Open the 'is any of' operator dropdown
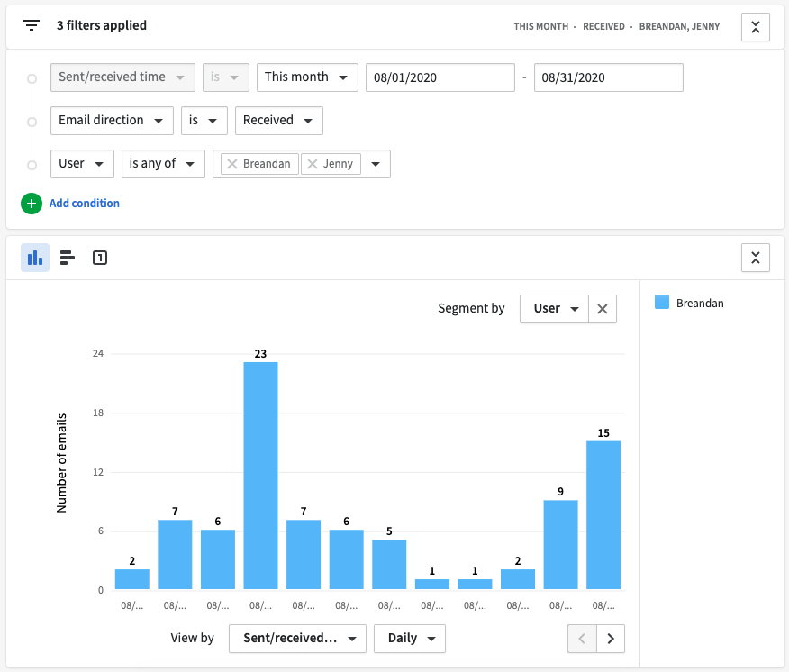 [x=163, y=164]
